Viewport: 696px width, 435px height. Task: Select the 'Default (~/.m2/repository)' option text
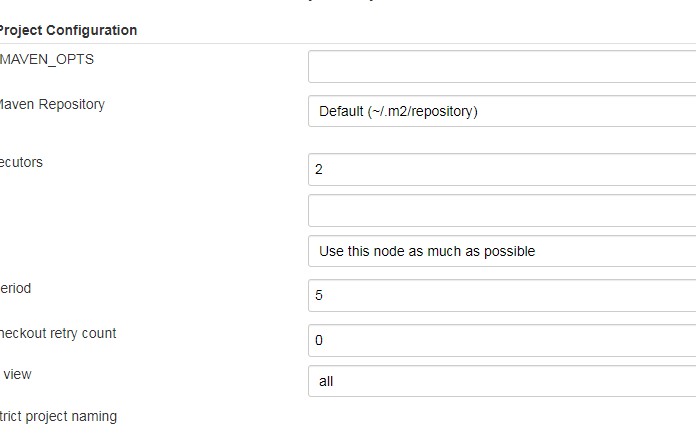398,111
